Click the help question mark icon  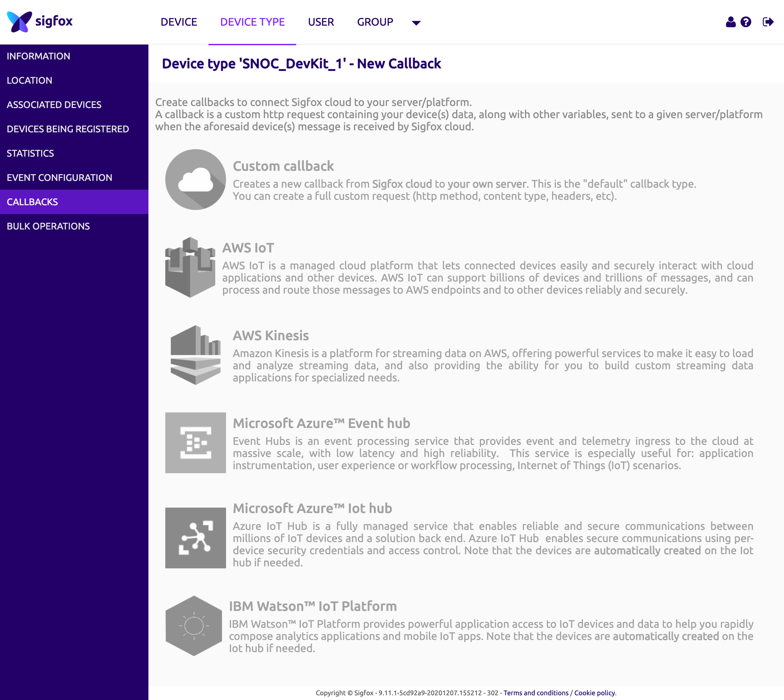click(745, 22)
